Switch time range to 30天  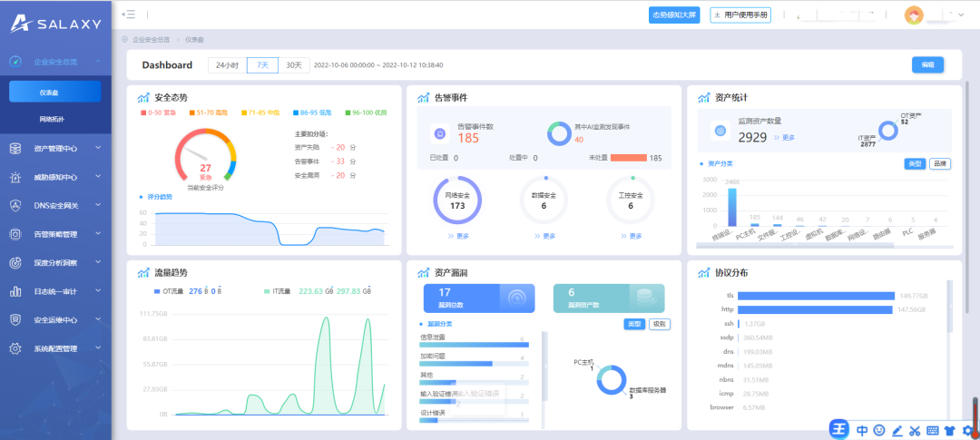click(x=293, y=65)
